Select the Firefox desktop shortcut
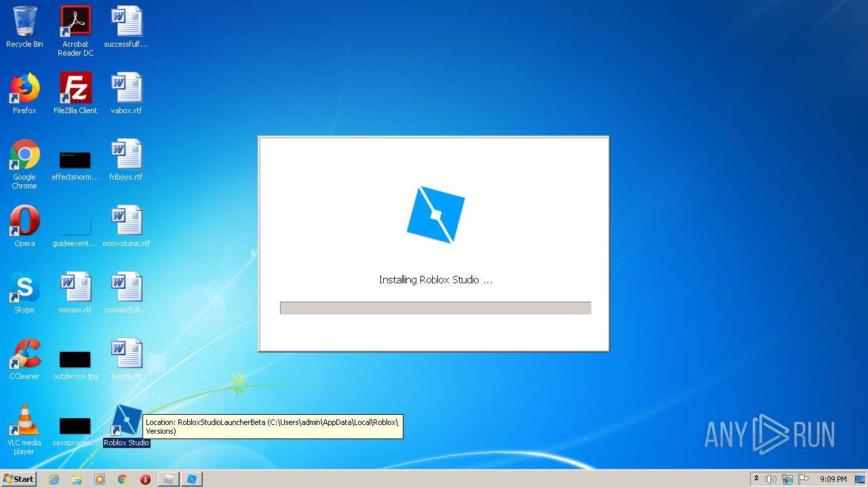Image resolution: width=868 pixels, height=488 pixels. tap(24, 94)
